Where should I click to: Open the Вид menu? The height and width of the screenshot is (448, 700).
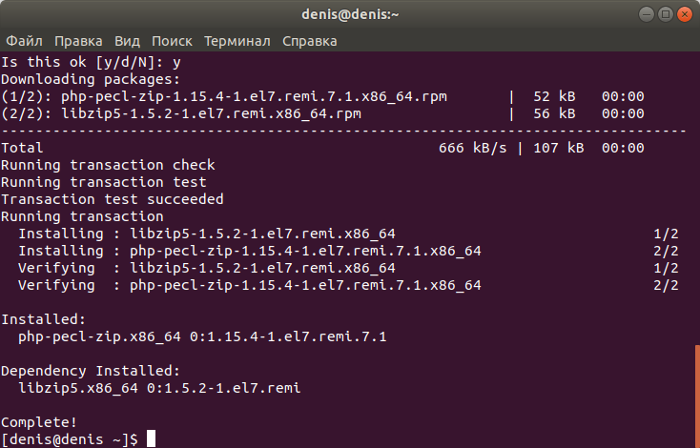tap(127, 41)
